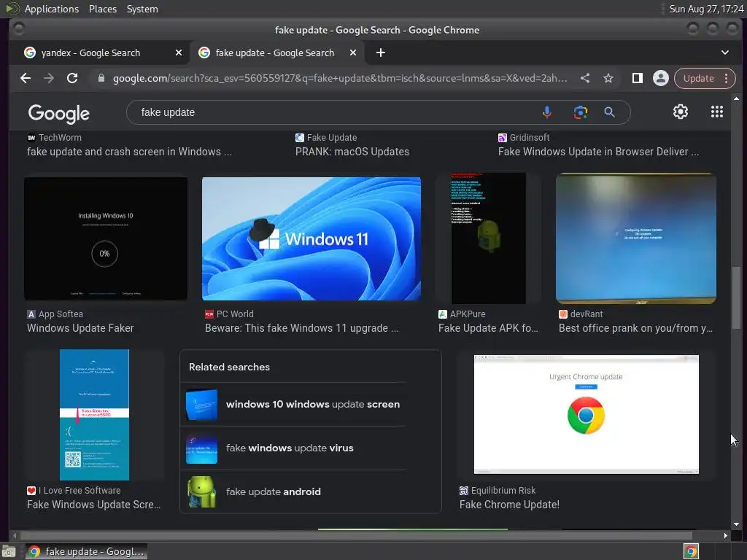Click the forward navigation arrow

[x=49, y=78]
